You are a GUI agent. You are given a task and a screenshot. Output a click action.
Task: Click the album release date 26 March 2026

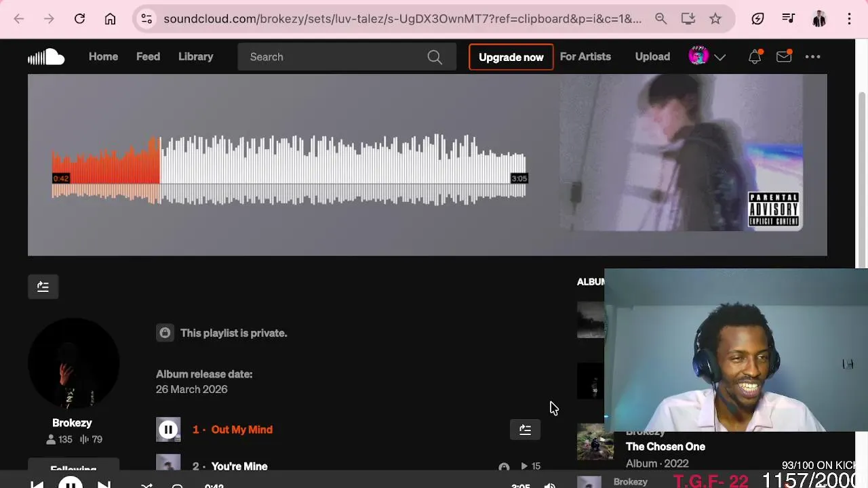192,390
